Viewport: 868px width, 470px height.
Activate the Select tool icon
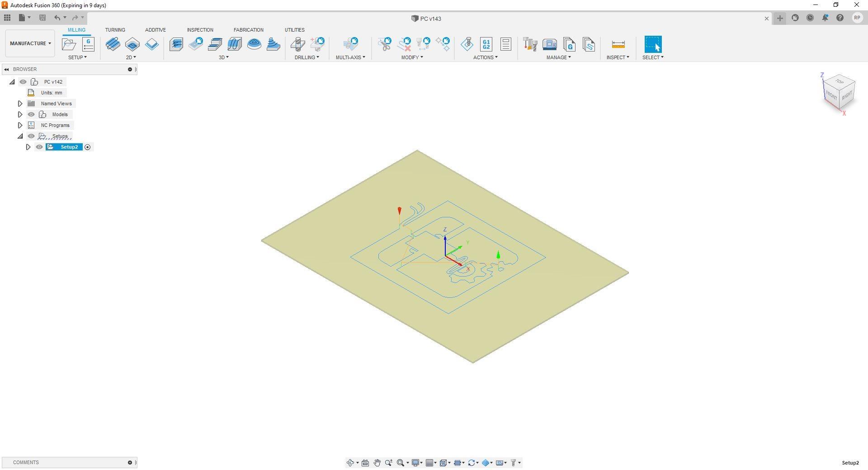tap(653, 44)
